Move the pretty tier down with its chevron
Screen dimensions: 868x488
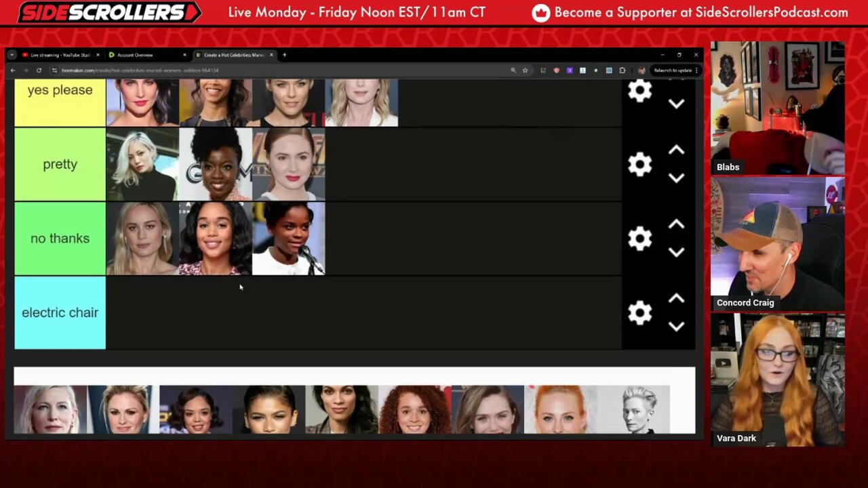click(x=676, y=178)
